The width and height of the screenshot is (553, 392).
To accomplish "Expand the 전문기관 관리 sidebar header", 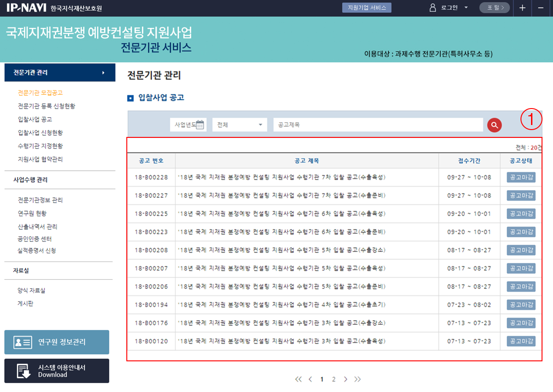I will [60, 72].
